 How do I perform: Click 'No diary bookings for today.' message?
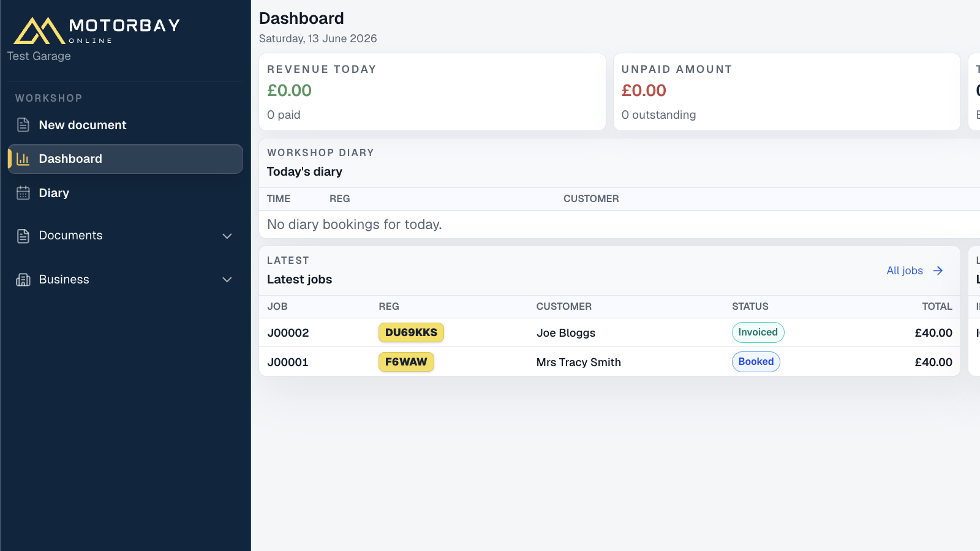tap(354, 225)
